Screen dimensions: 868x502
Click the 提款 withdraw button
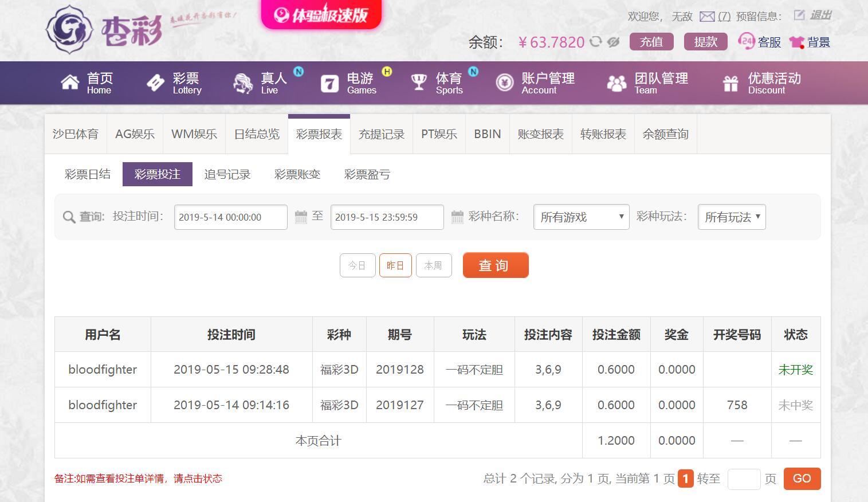706,42
